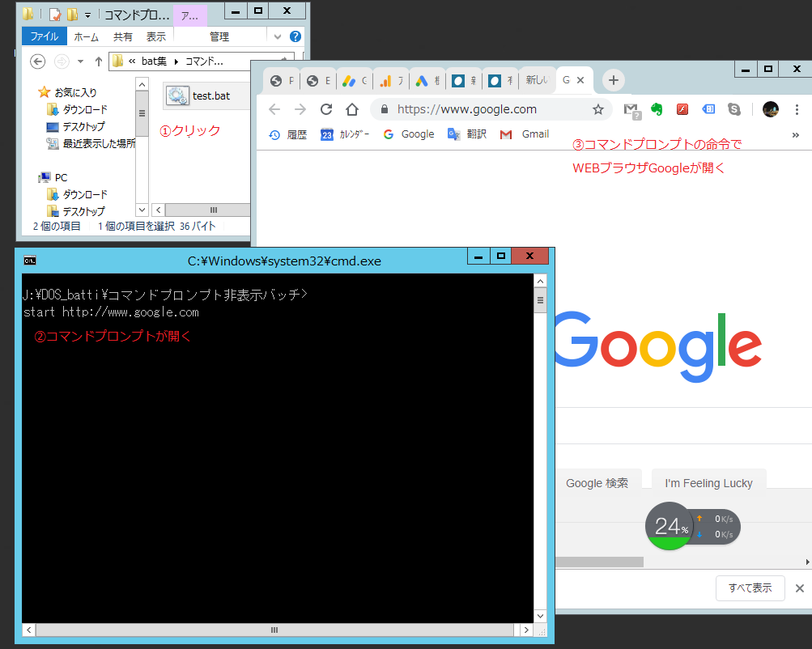Open 翻訳 bookmark
This screenshot has height=649, width=812.
[467, 134]
